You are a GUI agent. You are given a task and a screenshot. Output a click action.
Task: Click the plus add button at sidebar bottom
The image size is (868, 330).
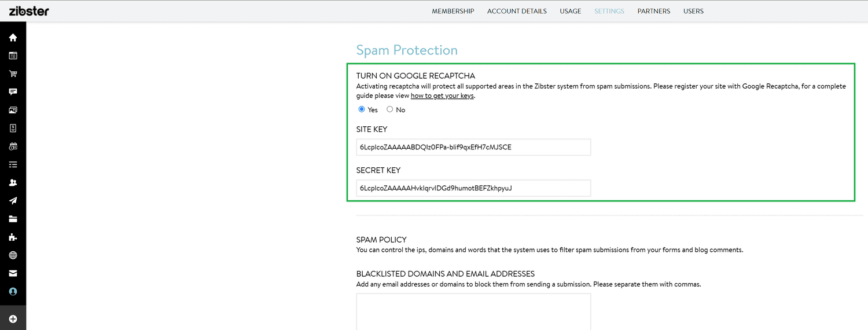tap(13, 319)
